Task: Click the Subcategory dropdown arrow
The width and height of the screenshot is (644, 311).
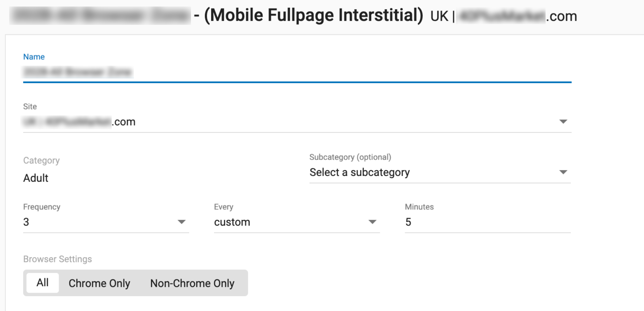Action: point(563,172)
